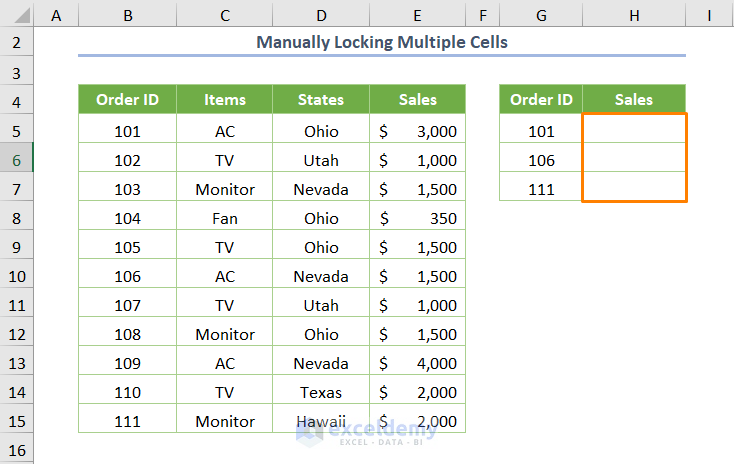
Task: Click the States header cell
Action: 321,99
